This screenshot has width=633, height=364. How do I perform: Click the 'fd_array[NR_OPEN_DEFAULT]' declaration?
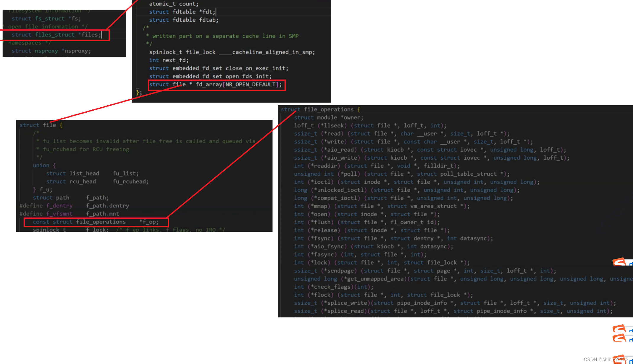tap(215, 85)
